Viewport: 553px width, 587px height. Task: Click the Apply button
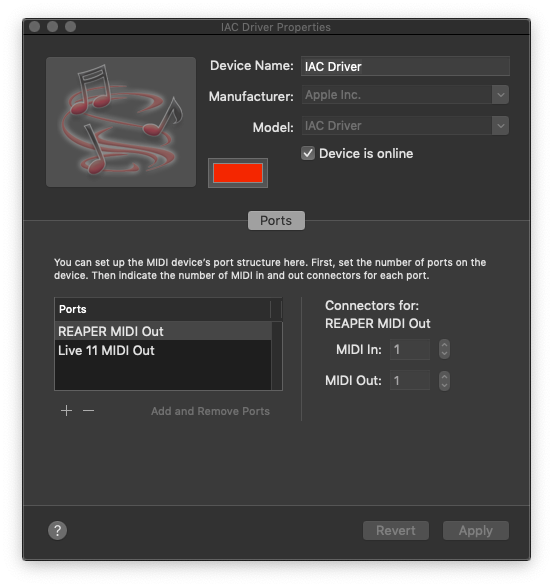click(x=475, y=530)
